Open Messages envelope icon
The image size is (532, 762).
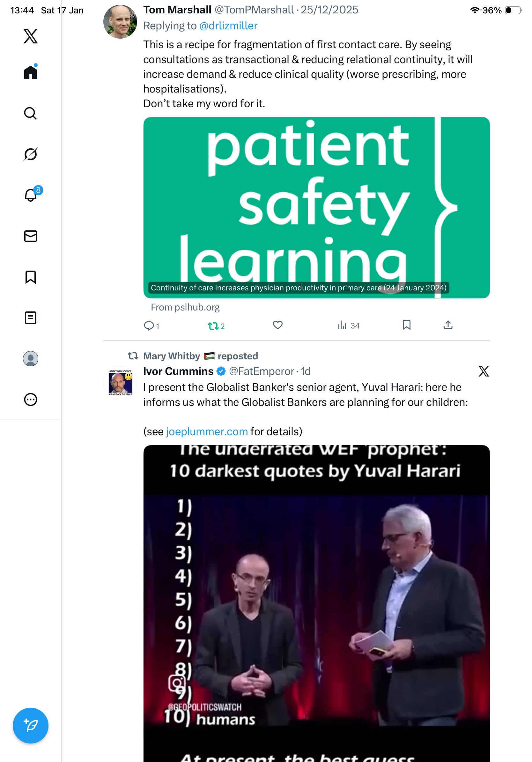31,236
